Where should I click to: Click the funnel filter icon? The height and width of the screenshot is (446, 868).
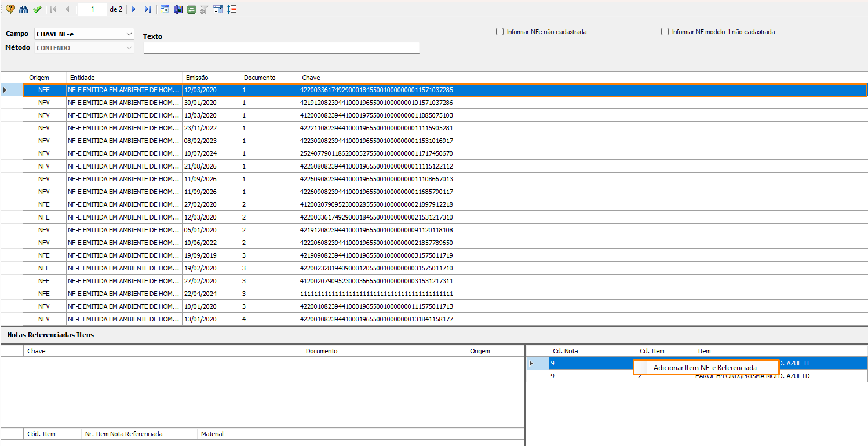pos(204,9)
